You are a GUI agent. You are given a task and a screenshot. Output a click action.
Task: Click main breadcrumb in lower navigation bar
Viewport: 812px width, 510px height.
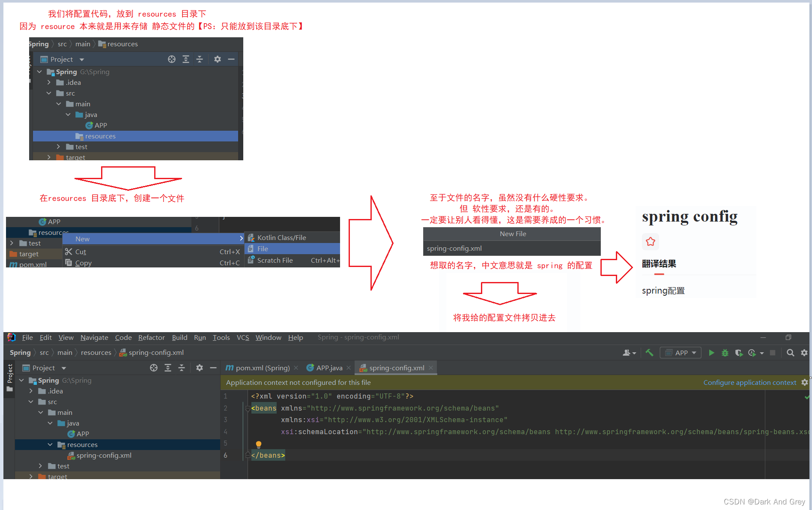65,352
